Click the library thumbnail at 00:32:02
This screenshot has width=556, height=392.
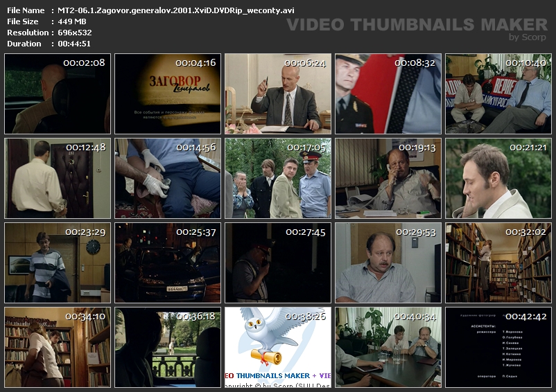tap(498, 262)
